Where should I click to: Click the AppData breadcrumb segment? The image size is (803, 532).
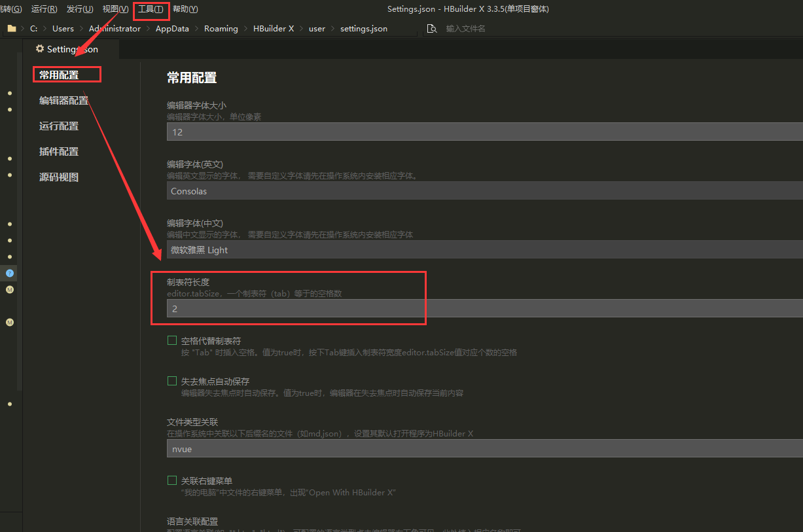point(172,29)
